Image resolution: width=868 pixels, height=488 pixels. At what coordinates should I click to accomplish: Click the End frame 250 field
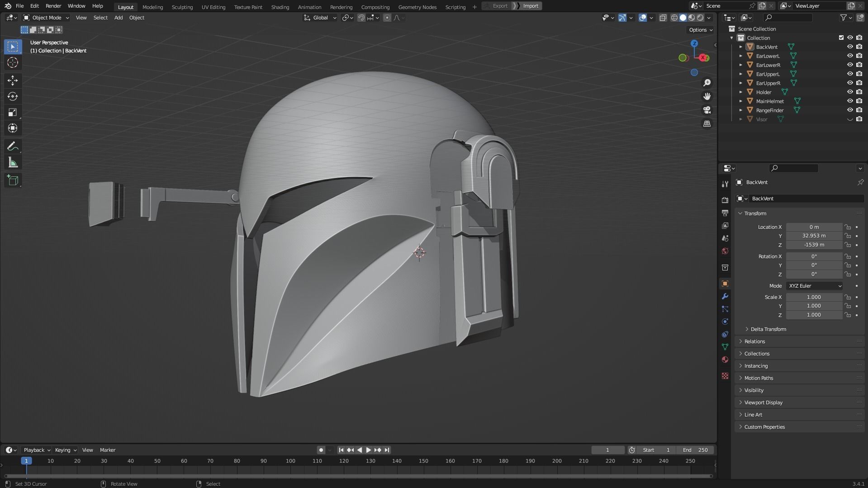(695, 450)
